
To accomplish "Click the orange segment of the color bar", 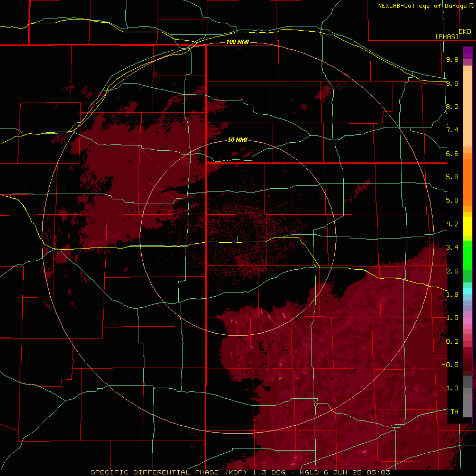I will (467, 183).
